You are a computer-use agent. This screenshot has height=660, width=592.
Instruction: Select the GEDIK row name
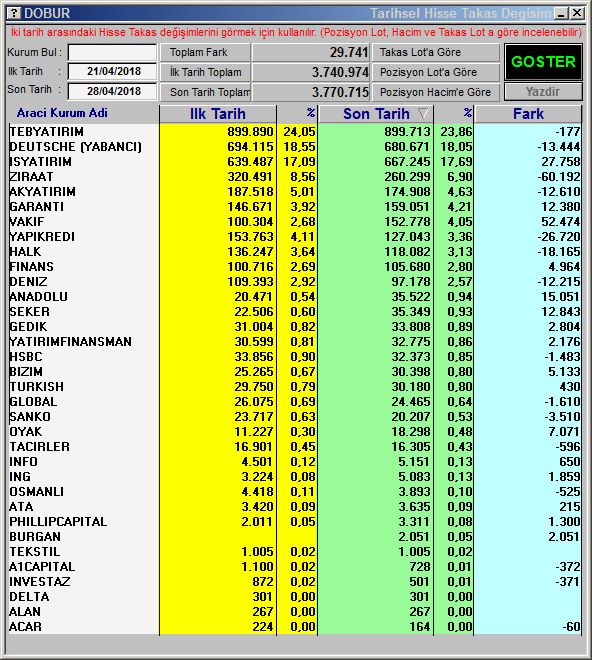[28, 327]
